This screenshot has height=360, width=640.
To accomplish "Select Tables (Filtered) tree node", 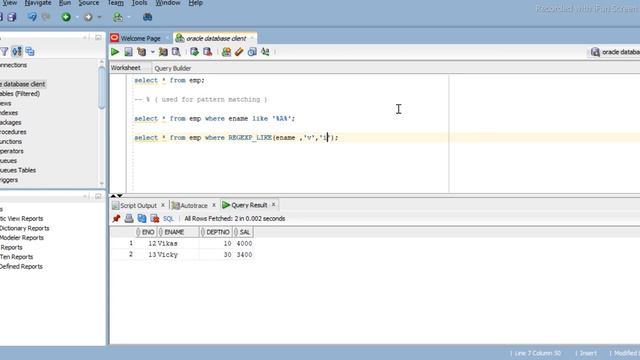I will tap(20, 93).
